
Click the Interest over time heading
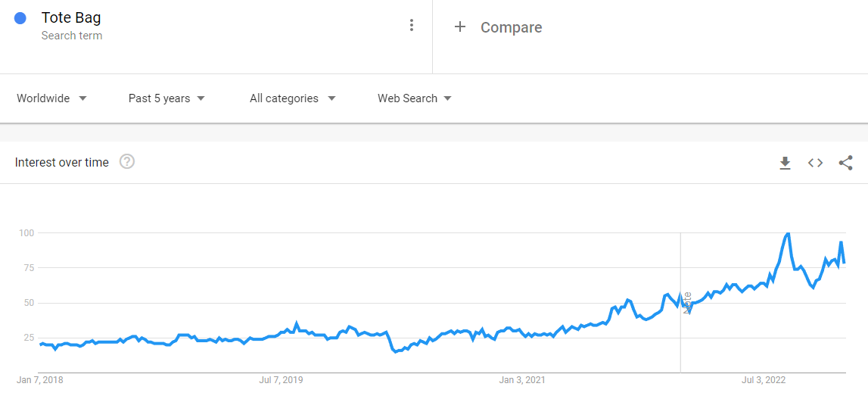[62, 162]
